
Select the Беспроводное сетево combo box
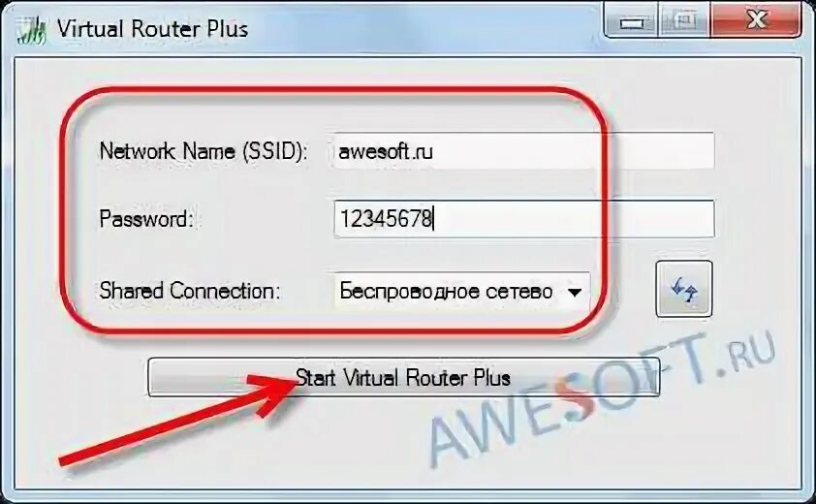click(461, 292)
